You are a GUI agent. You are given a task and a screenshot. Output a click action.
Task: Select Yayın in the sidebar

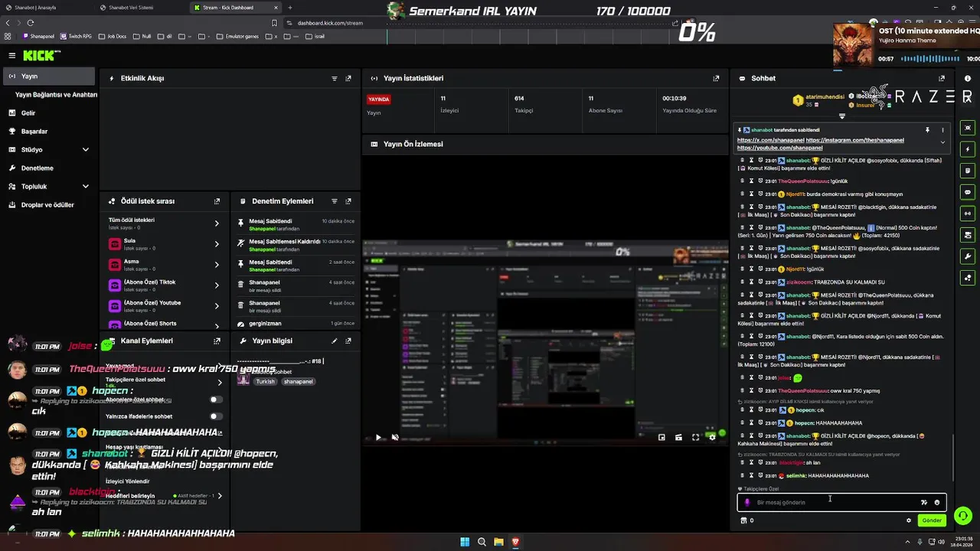[49, 77]
